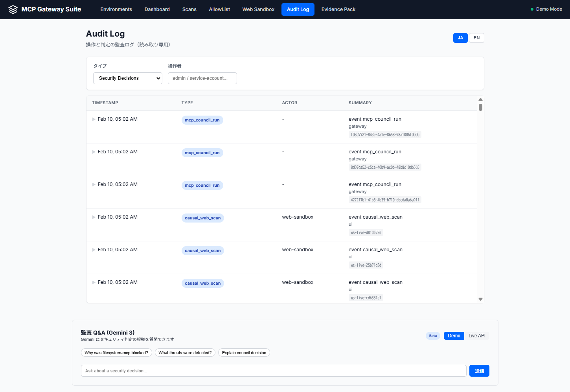This screenshot has width=570, height=392.
Task: Open the Evidence Pack page
Action: click(338, 9)
